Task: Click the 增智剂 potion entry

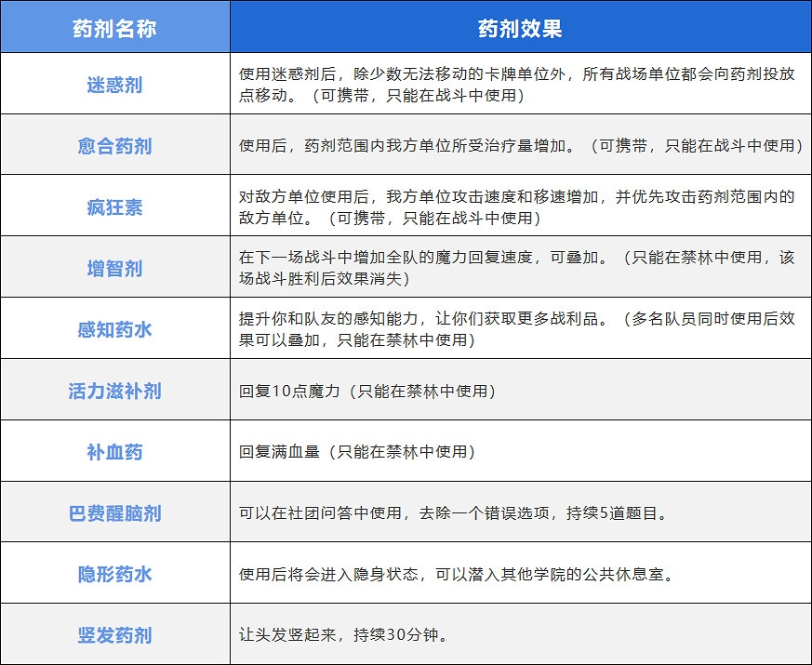Action: tap(115, 267)
